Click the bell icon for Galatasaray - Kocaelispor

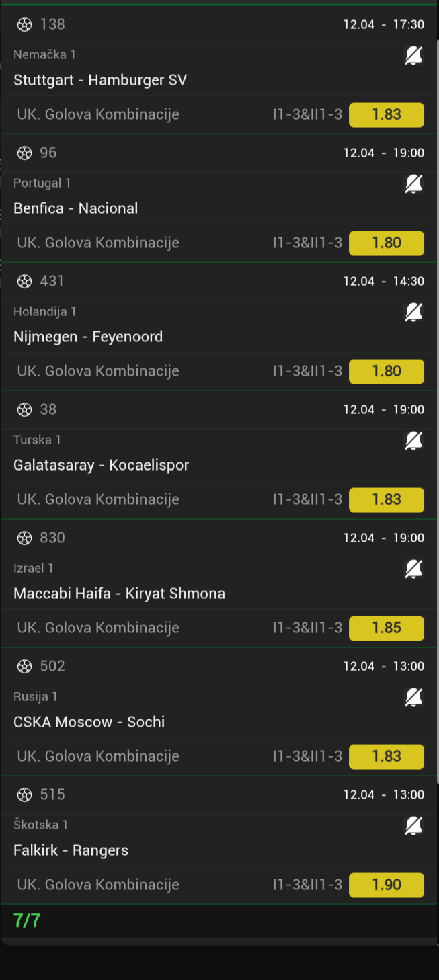pyautogui.click(x=413, y=441)
